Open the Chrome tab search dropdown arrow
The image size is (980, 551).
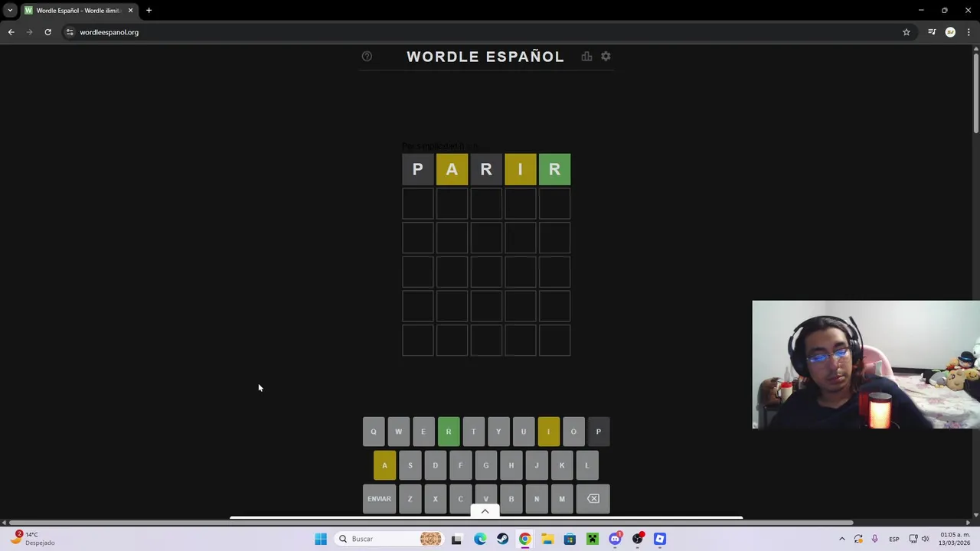(x=10, y=10)
